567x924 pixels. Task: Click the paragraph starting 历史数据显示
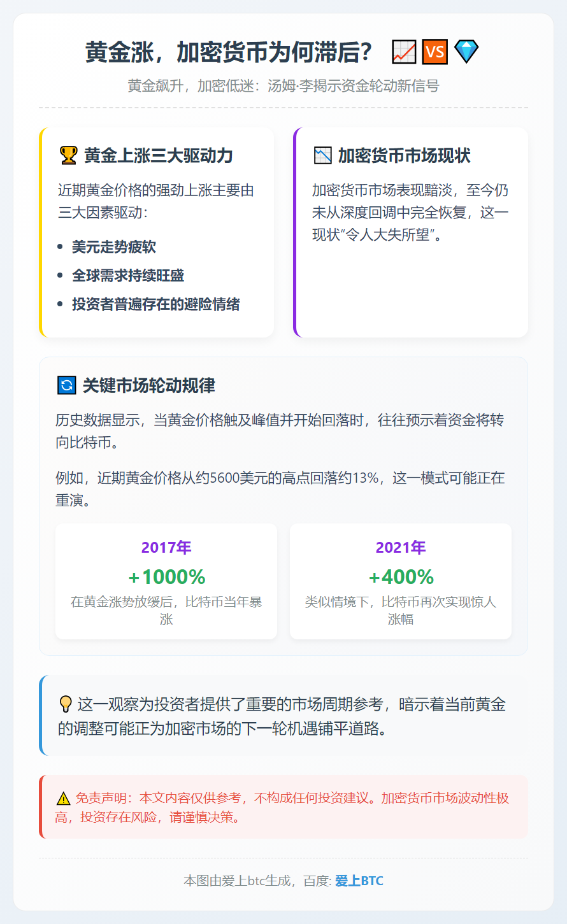coord(280,431)
